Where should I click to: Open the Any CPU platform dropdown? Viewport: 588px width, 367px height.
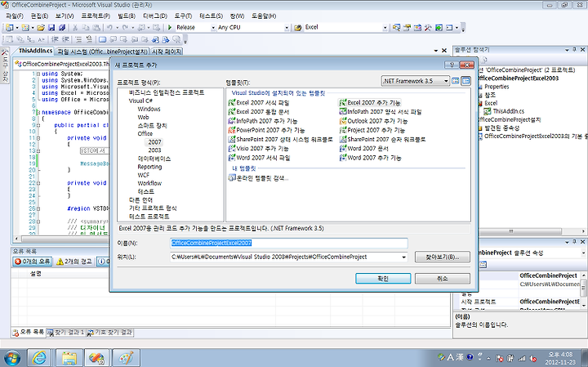point(287,28)
